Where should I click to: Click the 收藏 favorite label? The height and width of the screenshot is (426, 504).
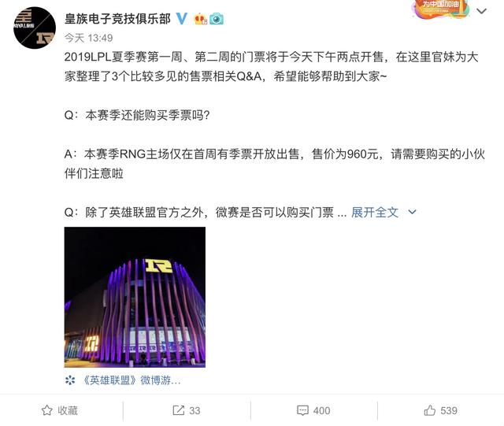[68, 410]
